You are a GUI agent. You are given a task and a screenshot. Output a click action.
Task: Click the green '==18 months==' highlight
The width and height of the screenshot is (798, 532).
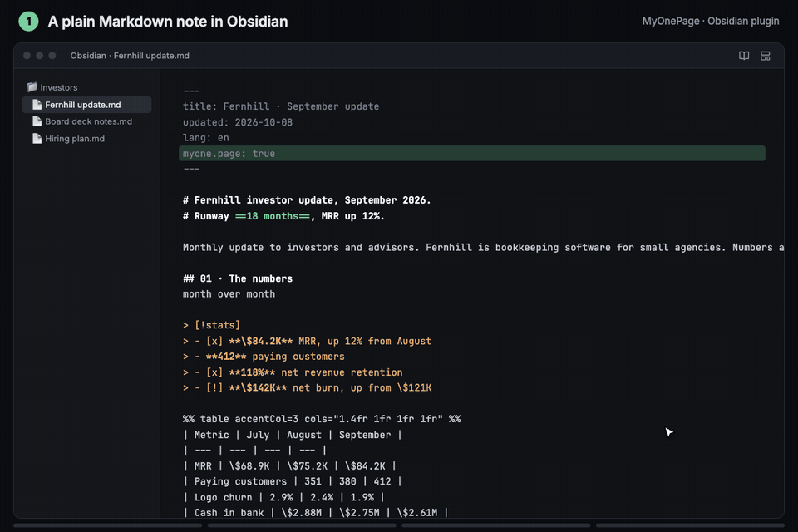tap(273, 216)
